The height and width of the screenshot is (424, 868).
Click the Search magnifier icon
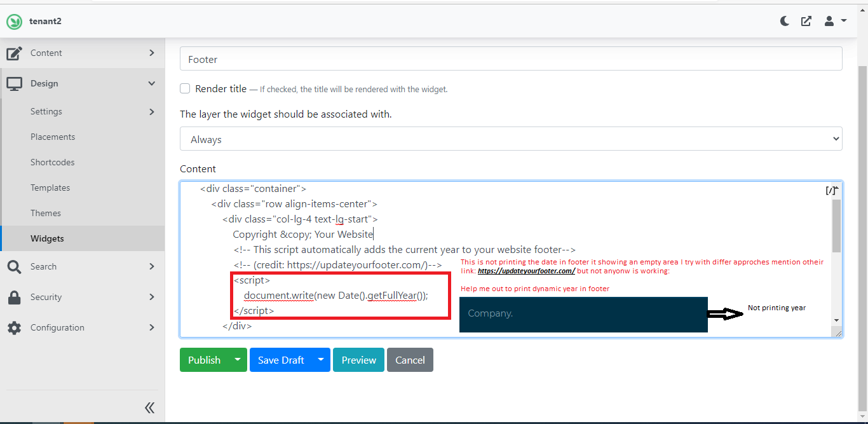click(x=14, y=266)
